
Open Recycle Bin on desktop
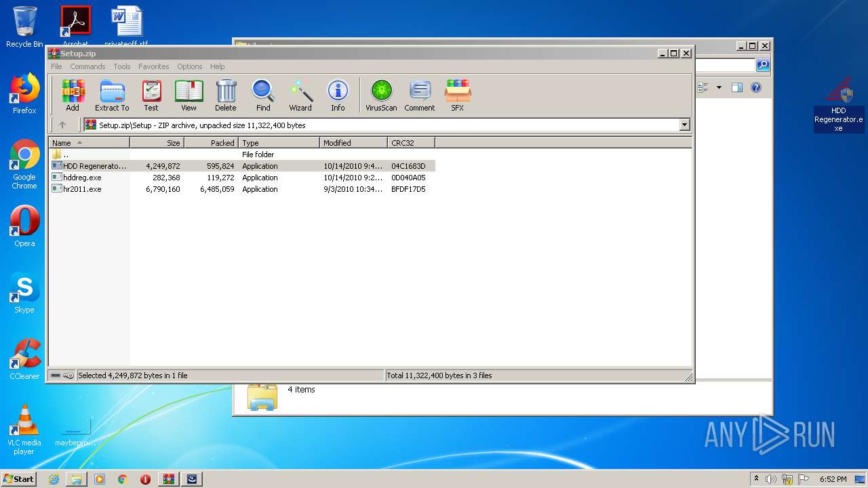pos(24,27)
